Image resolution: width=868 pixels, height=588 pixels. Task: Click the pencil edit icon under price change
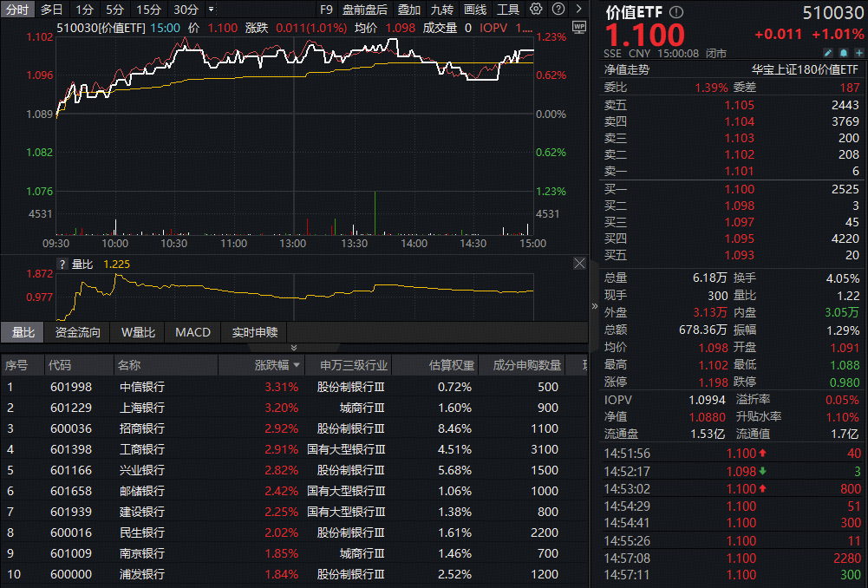coord(827,54)
